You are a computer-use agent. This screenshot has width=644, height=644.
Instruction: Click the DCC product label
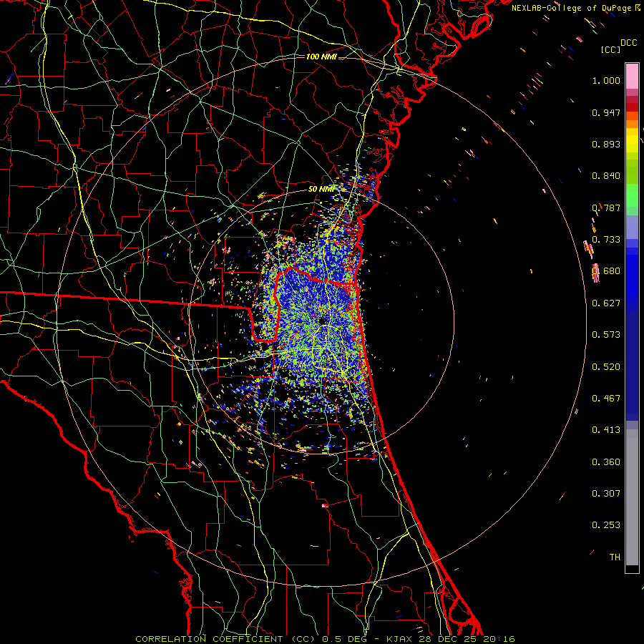[628, 43]
